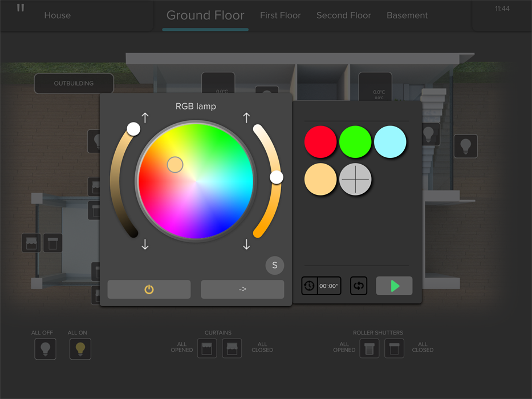Screen dimensions: 532x399
Task: Switch to the Ground Floor tab
Action: click(x=205, y=15)
